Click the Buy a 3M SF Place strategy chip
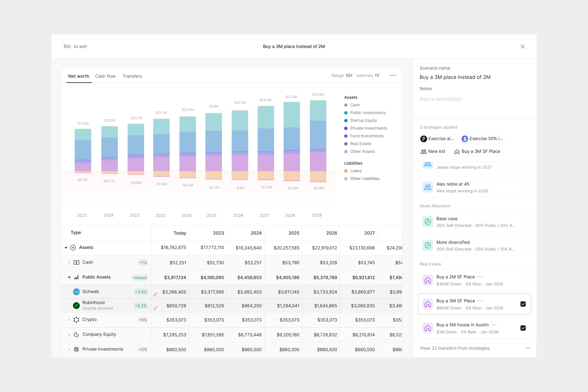Screen dimensions: 588x392 (x=477, y=152)
